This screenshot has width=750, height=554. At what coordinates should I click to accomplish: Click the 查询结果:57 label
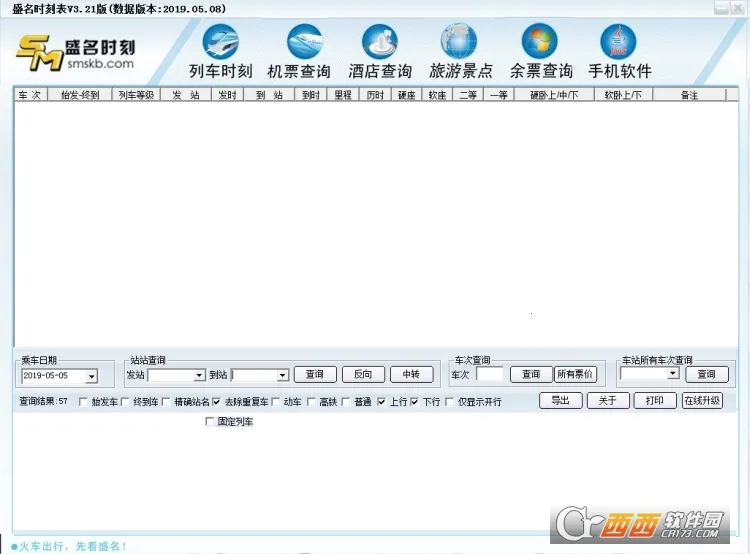click(44, 401)
